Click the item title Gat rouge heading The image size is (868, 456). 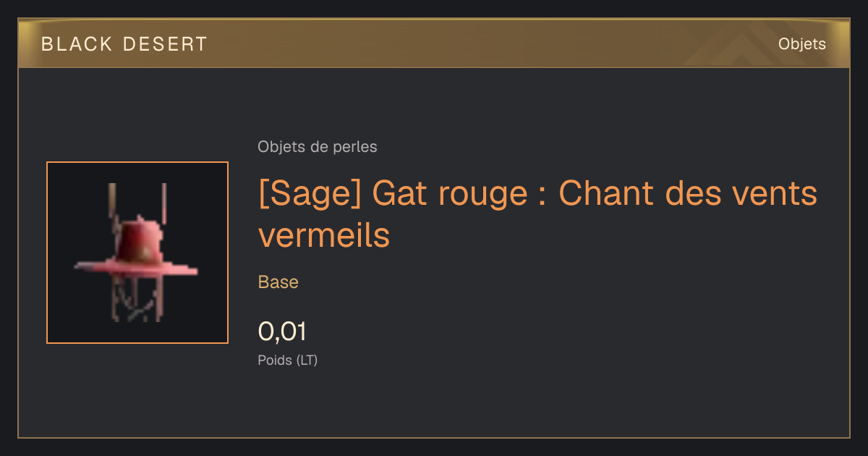tap(538, 214)
